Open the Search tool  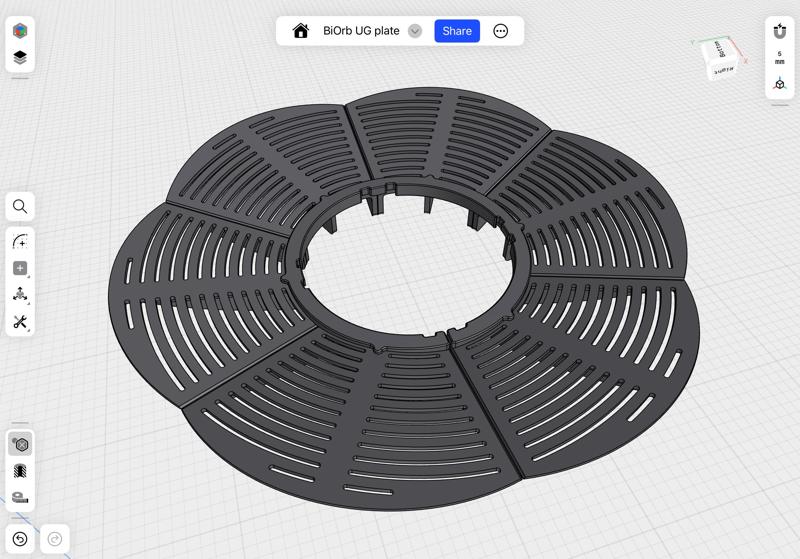point(20,207)
